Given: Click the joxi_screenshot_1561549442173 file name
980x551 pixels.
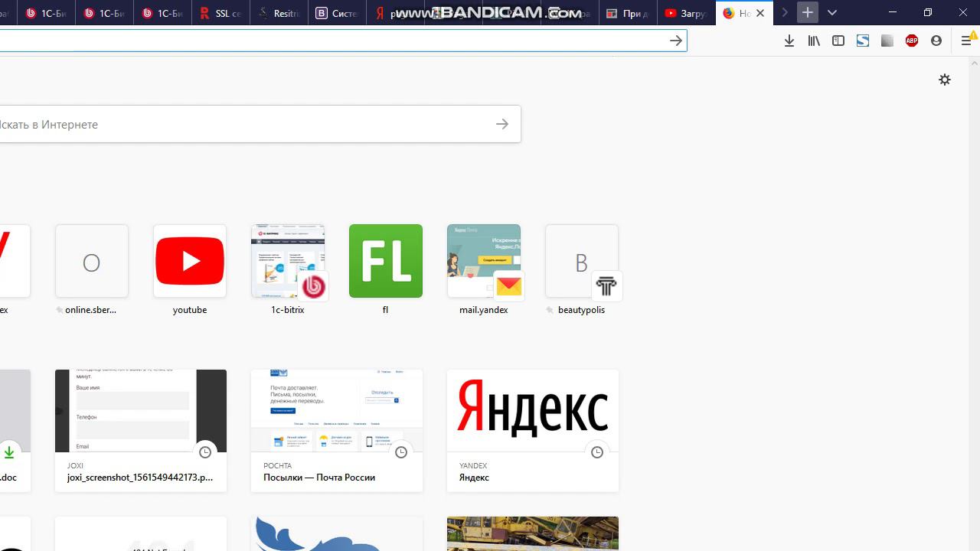Looking at the screenshot, I should click(x=140, y=478).
